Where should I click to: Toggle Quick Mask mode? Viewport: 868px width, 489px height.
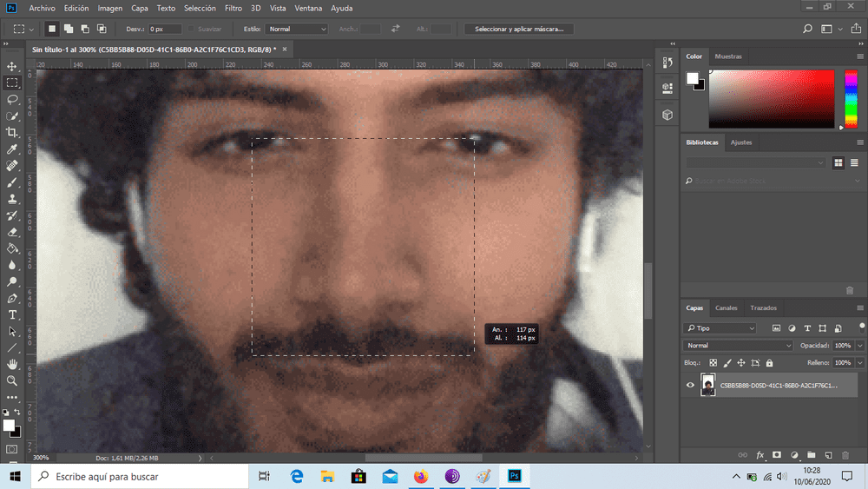click(11, 449)
